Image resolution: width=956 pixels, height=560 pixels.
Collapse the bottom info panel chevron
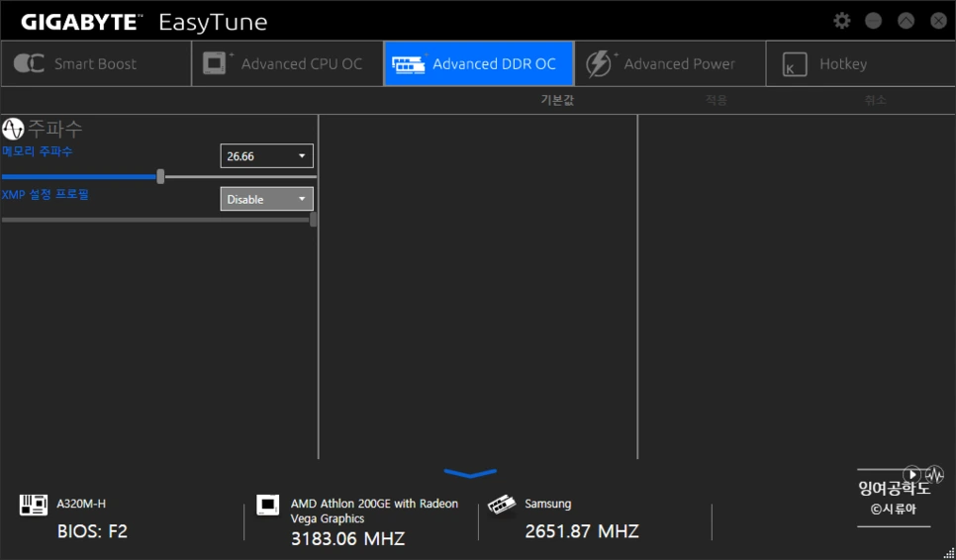coord(470,473)
